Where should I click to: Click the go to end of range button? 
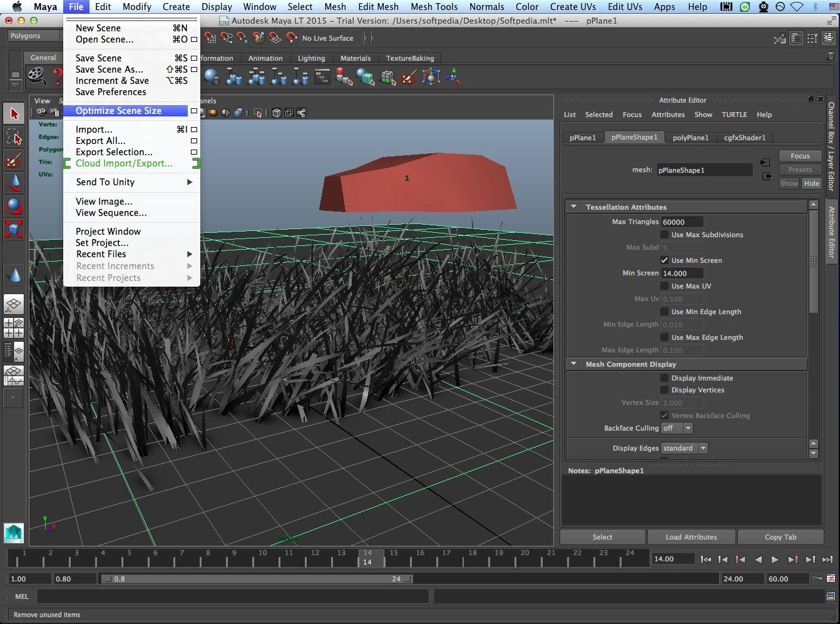point(827,560)
